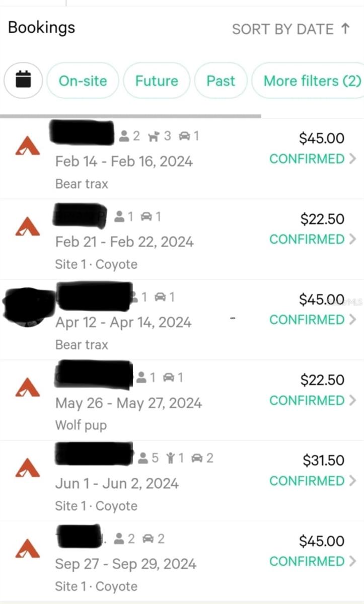Click tent icon for Feb 21 booking
This screenshot has height=604, width=364.
coord(28,226)
